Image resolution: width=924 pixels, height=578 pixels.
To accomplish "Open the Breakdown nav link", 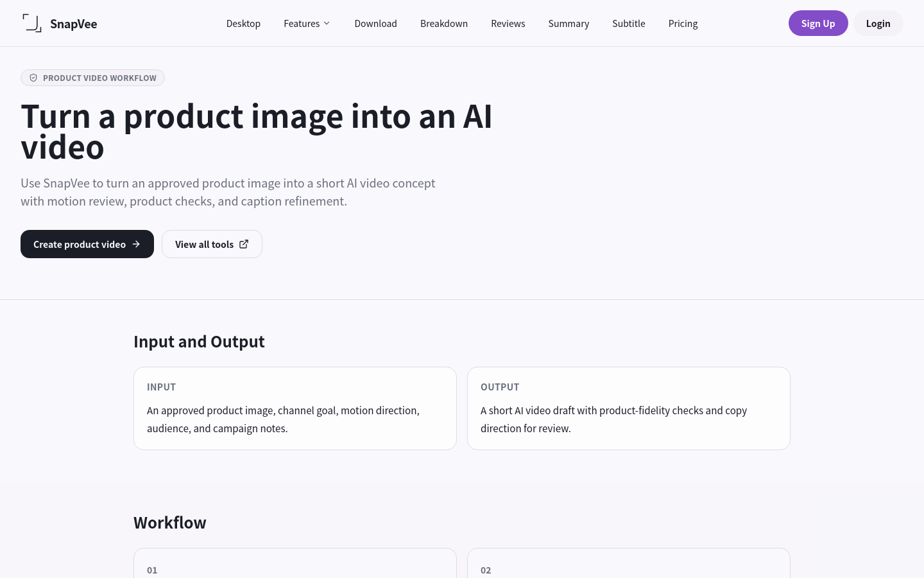I will pyautogui.click(x=444, y=23).
